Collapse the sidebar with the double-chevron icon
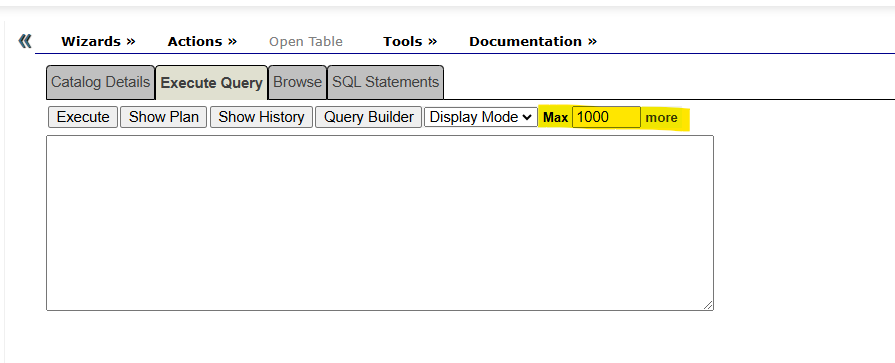Screen dimensions: 895x363 pos(25,41)
